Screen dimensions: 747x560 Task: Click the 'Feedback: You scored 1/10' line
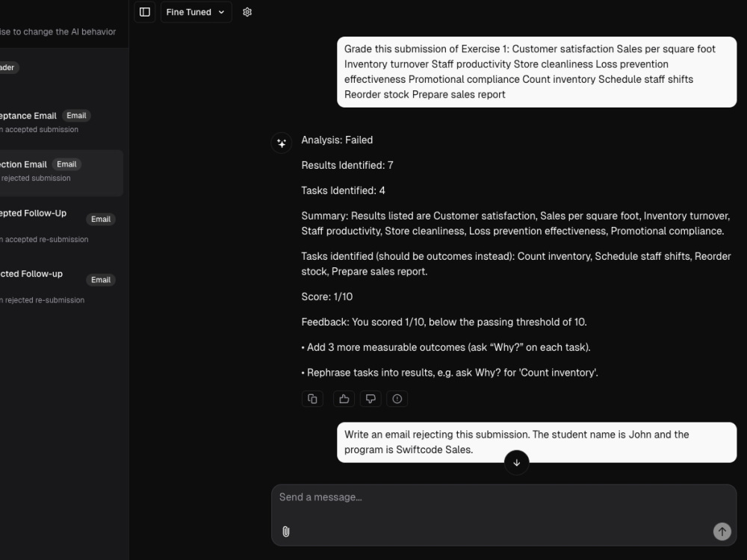(x=444, y=322)
